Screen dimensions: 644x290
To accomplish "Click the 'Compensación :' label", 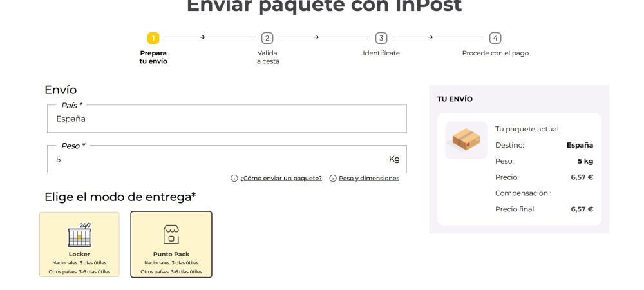I will coord(523,193).
